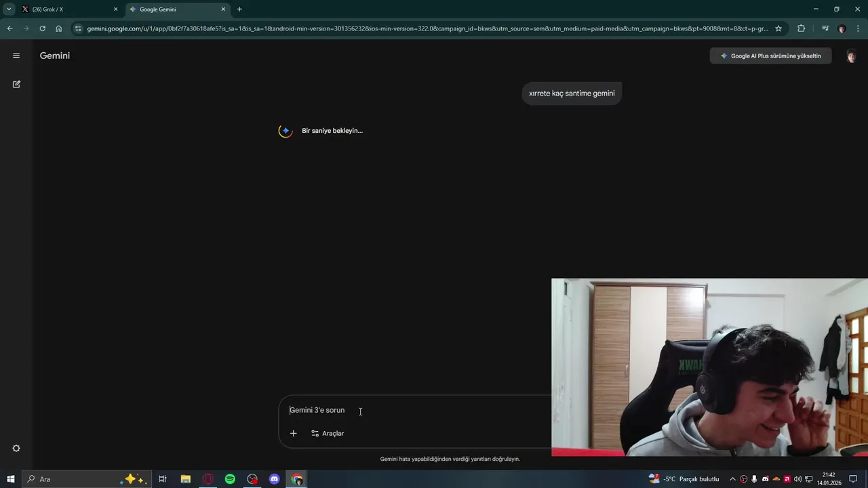This screenshot has width=868, height=488.
Task: Switch to the Google Gemini tab
Action: (x=178, y=9)
